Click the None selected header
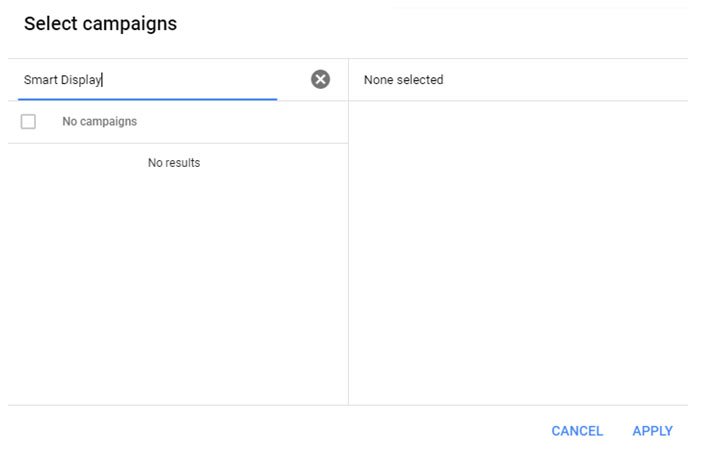Image resolution: width=702 pixels, height=459 pixels. pos(403,80)
